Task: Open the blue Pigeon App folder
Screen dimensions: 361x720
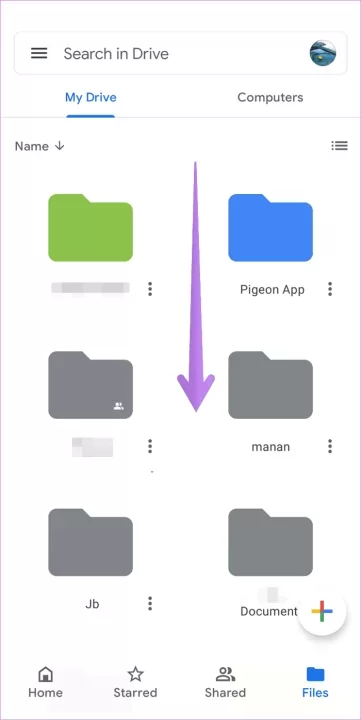Action: pyautogui.click(x=271, y=228)
